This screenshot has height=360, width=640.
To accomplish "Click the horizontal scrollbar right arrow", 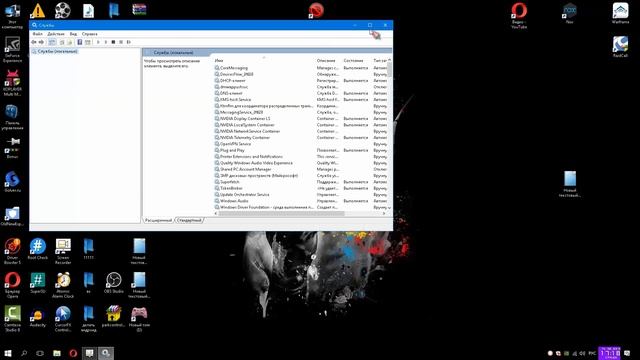I will [x=384, y=213].
